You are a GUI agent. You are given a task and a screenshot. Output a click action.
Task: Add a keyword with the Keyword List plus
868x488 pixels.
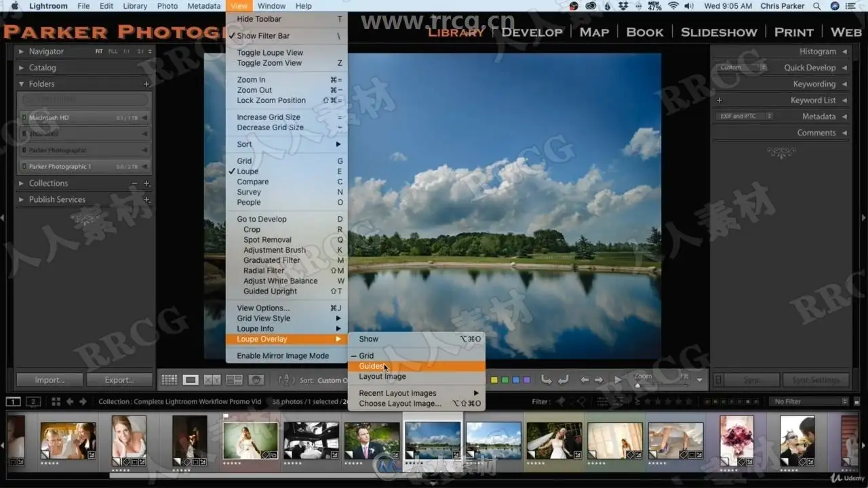click(x=719, y=100)
